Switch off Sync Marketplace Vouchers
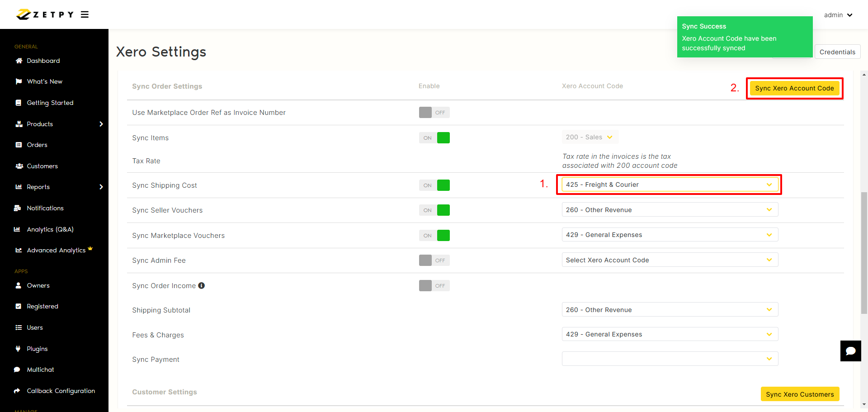The height and width of the screenshot is (412, 868). (434, 236)
